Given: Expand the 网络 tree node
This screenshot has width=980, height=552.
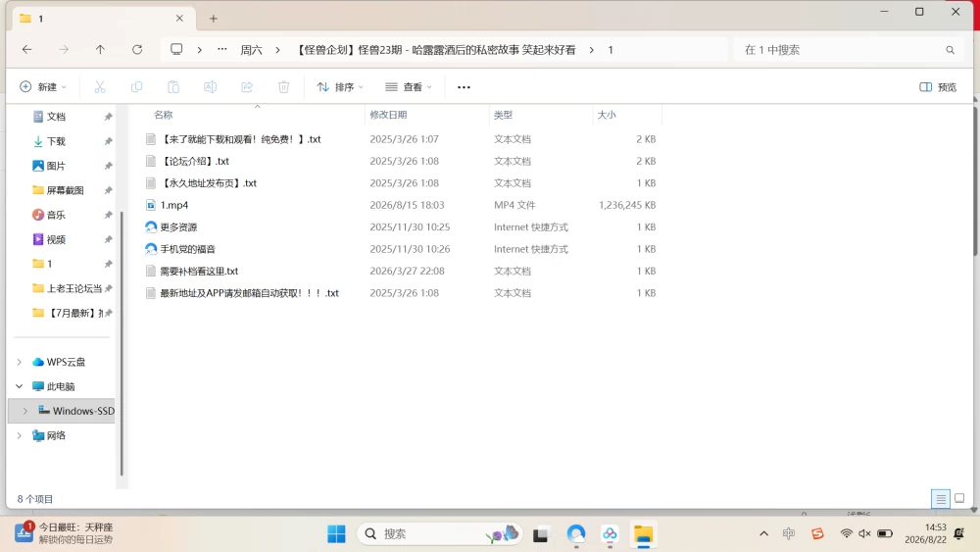Looking at the screenshot, I should (x=20, y=435).
